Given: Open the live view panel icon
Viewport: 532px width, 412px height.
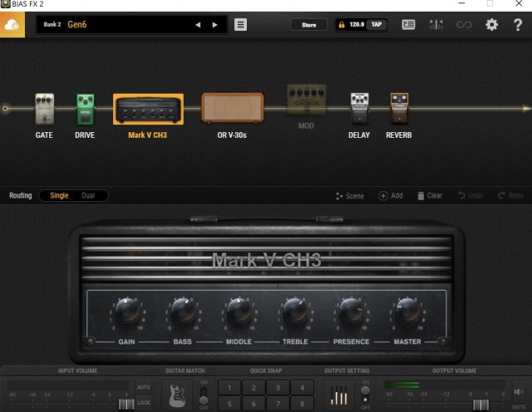Looking at the screenshot, I should pyautogui.click(x=408, y=24).
